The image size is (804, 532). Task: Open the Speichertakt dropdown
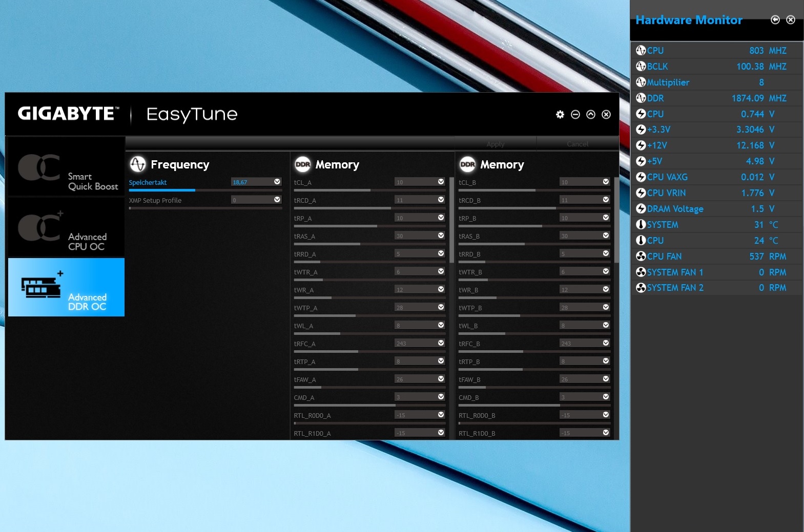(277, 182)
